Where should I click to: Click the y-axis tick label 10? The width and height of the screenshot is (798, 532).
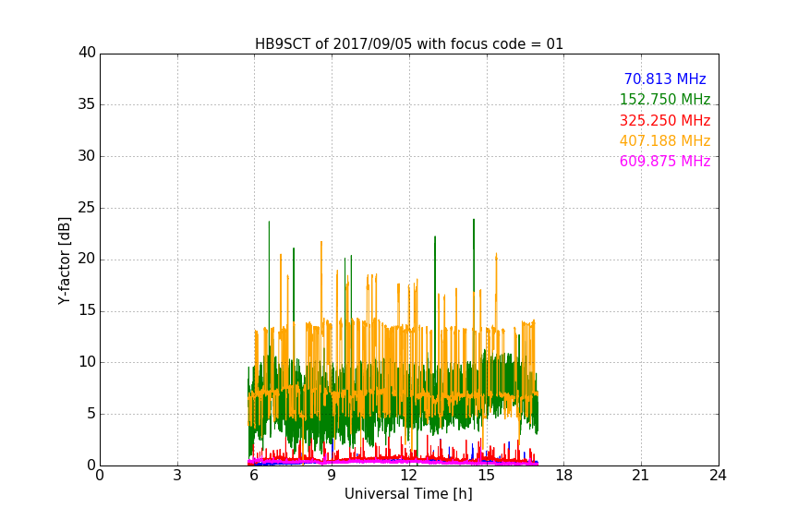click(87, 362)
